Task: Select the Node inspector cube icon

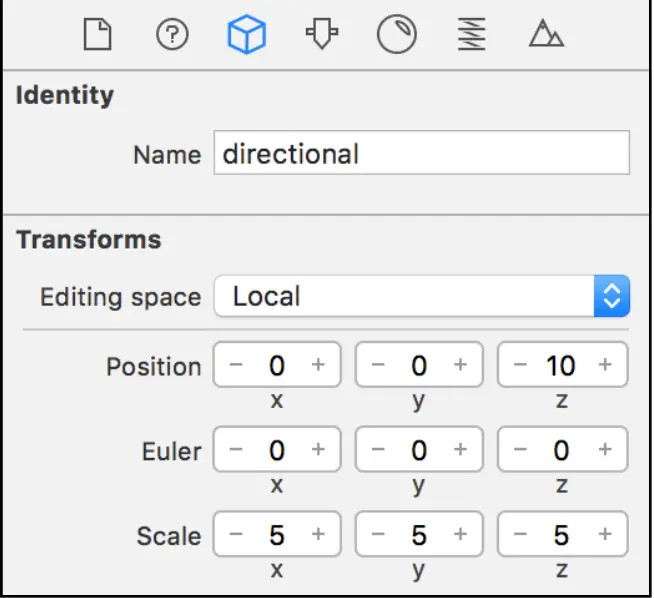Action: [x=245, y=36]
